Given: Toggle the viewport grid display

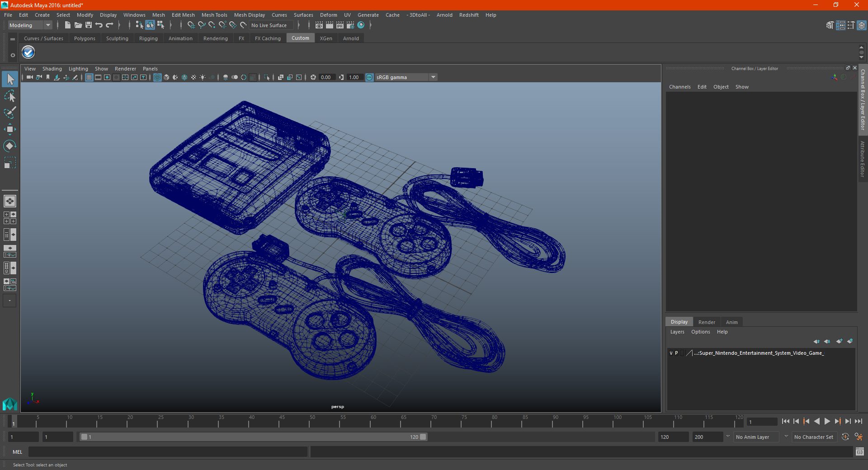Looking at the screenshot, I should pyautogui.click(x=89, y=77).
